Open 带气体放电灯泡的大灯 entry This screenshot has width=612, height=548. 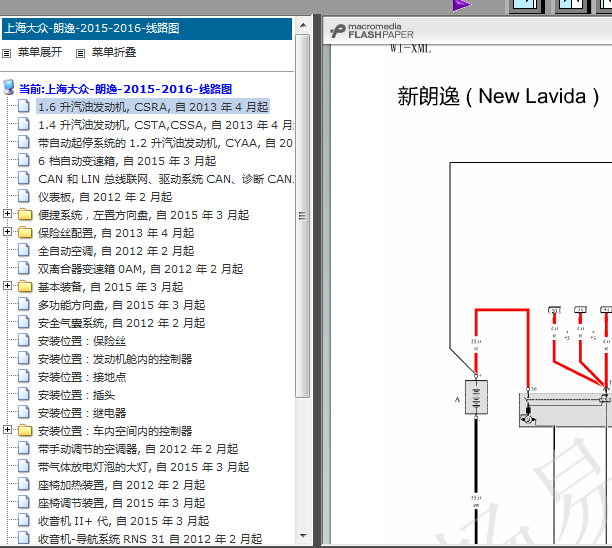pos(143,466)
